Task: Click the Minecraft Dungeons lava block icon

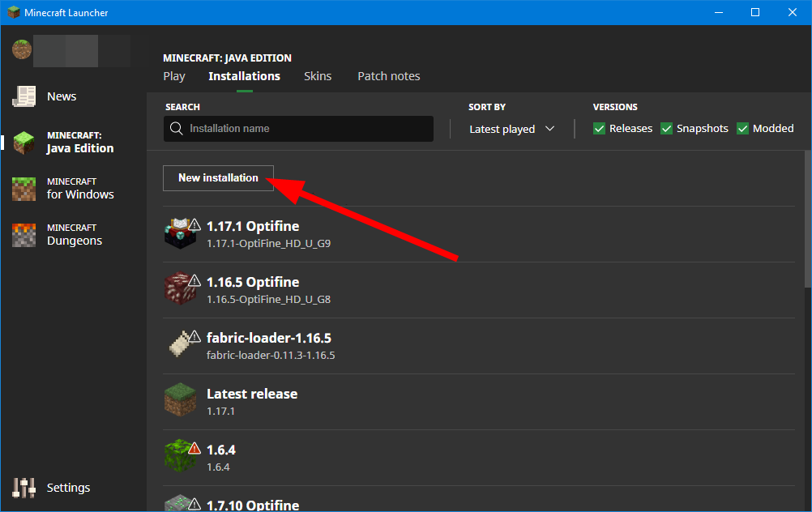Action: (x=24, y=234)
